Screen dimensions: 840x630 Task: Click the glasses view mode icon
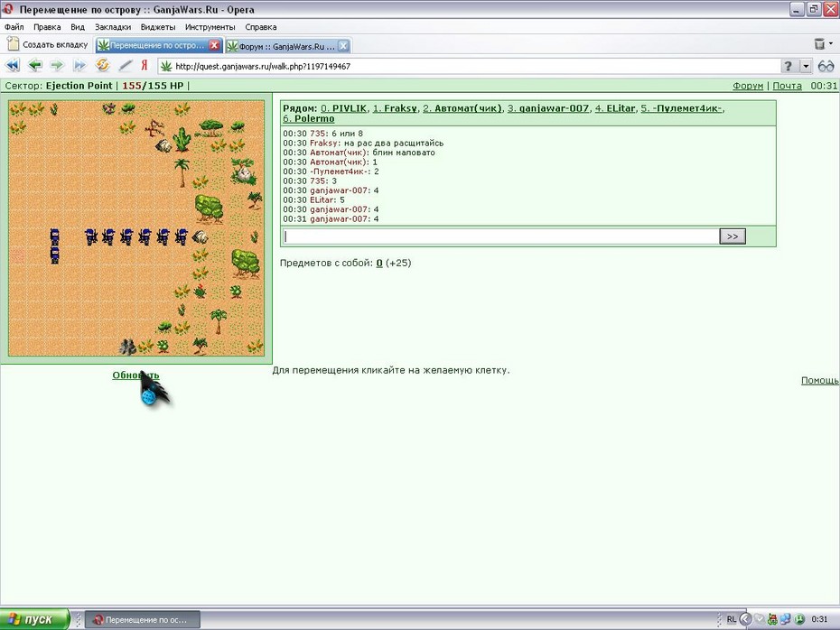[x=826, y=67]
